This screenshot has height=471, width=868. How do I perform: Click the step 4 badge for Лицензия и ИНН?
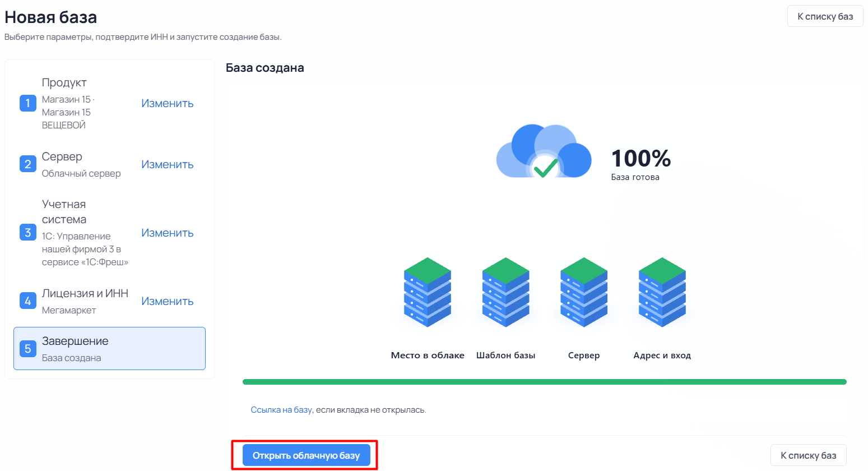pos(28,301)
